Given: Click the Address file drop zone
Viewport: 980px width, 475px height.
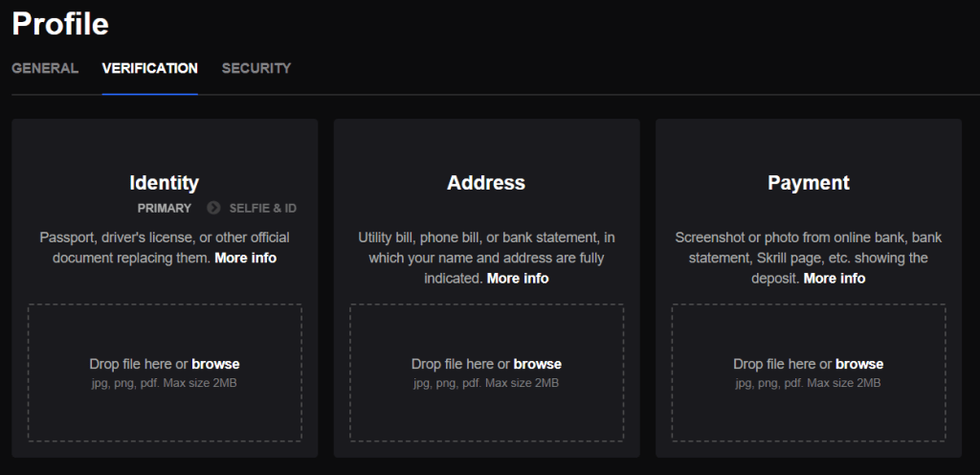Looking at the screenshot, I should (x=486, y=373).
